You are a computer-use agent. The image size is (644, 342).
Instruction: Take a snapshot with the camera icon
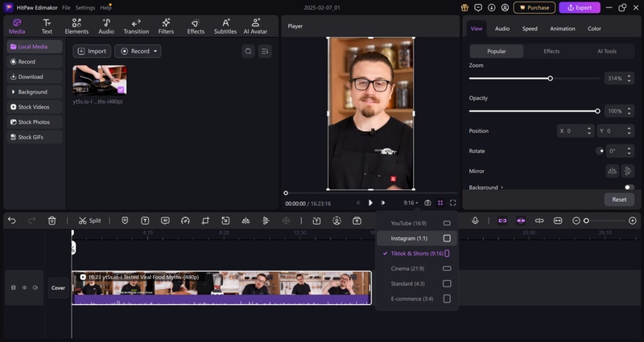tap(427, 203)
